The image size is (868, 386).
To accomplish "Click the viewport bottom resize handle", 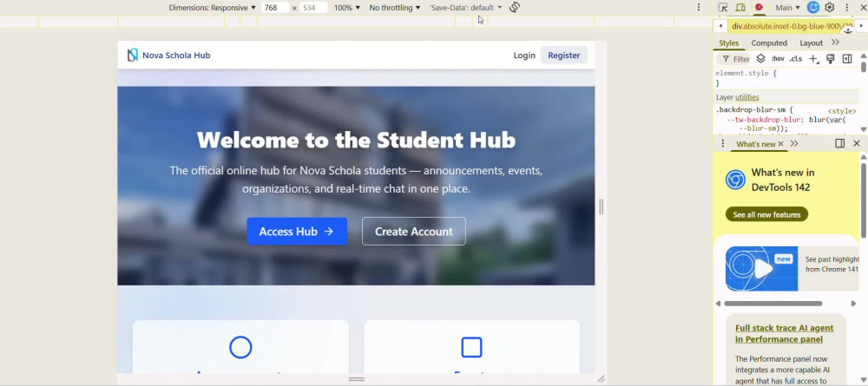I will 357,379.
